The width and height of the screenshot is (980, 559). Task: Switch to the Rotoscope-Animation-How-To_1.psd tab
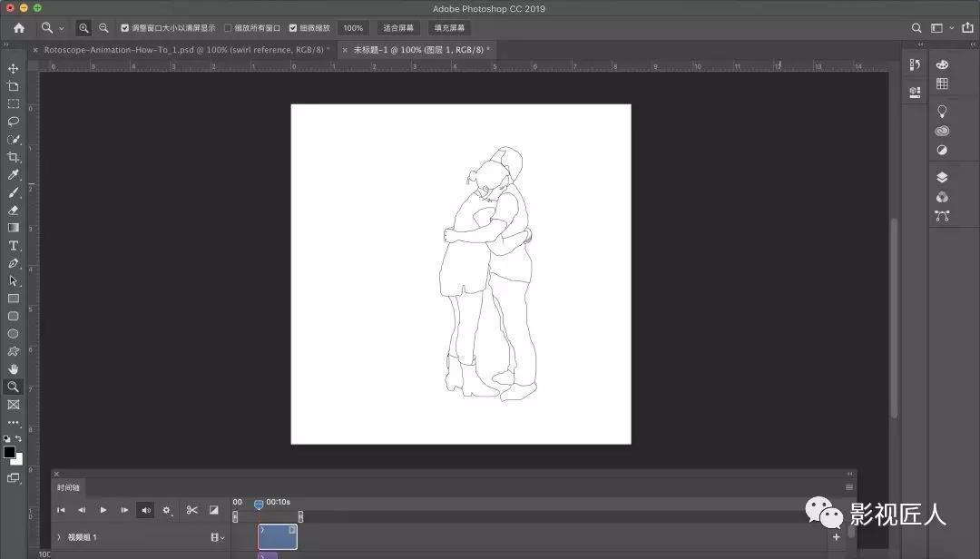[x=183, y=50]
